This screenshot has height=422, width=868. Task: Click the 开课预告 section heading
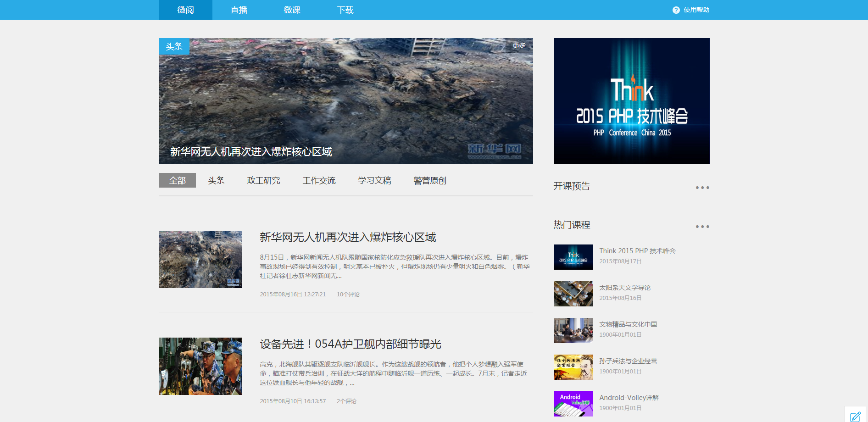click(x=572, y=186)
